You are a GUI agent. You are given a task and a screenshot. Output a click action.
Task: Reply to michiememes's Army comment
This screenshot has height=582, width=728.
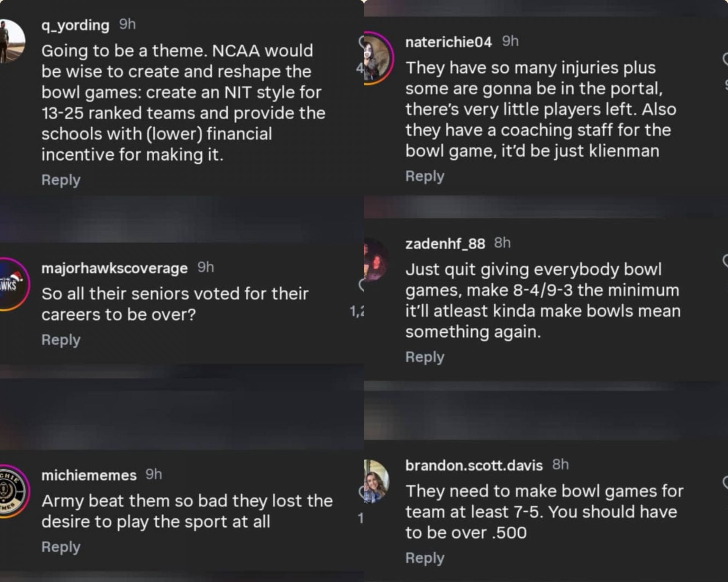coord(61,546)
